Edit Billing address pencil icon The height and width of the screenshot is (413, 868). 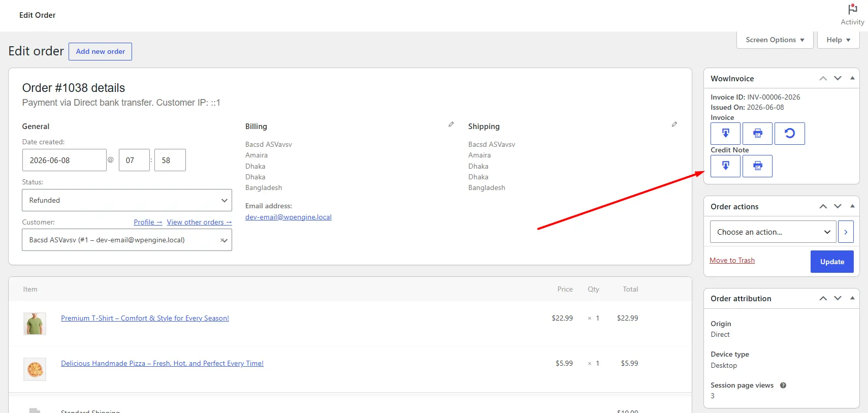pos(451,124)
